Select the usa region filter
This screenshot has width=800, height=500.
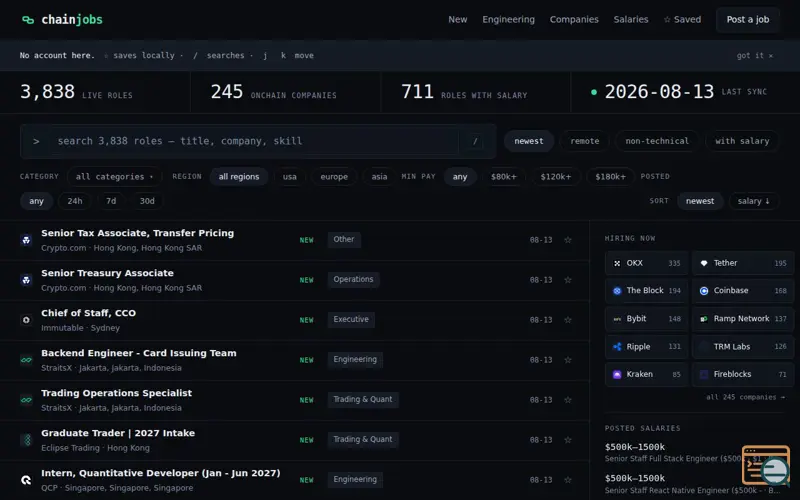[290, 177]
